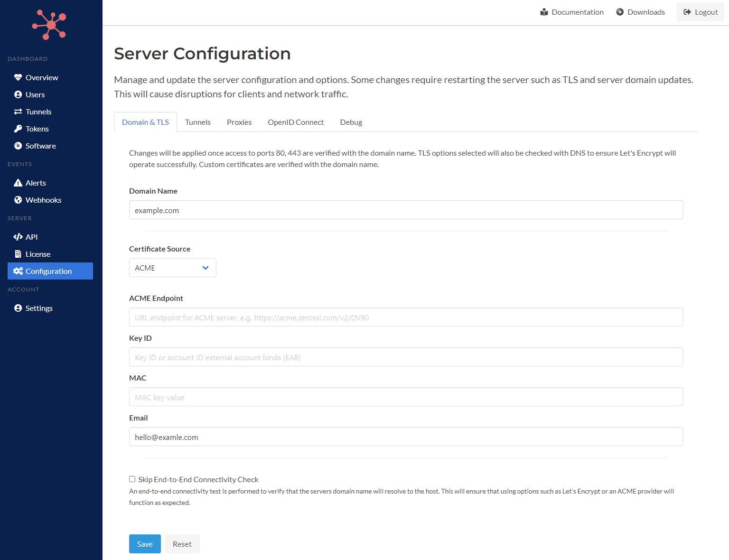The height and width of the screenshot is (560, 729).
Task: Click the Tokens key icon
Action: coord(18,129)
